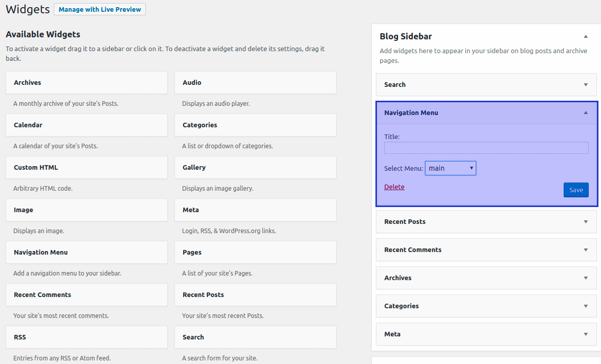
Task: Click the Image widget in Available Widgets
Action: tap(86, 210)
